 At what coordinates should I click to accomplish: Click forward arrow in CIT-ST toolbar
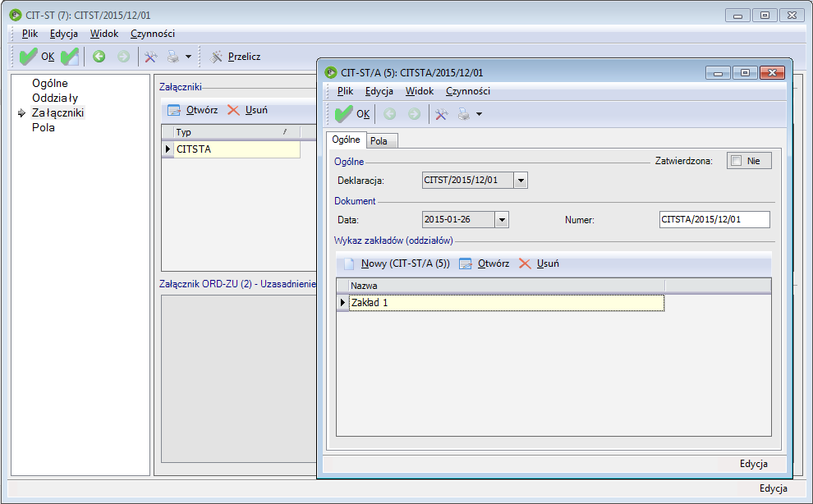tap(123, 57)
